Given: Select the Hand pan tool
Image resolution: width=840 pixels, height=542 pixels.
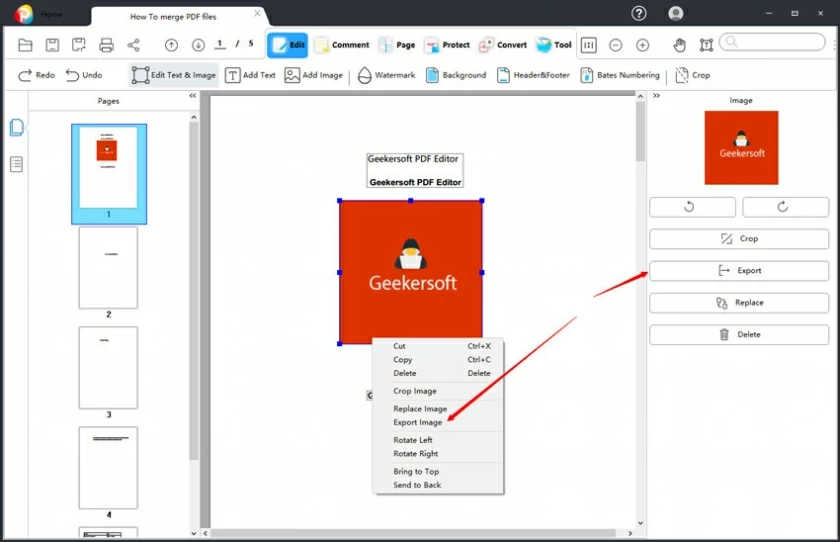Looking at the screenshot, I should [679, 46].
